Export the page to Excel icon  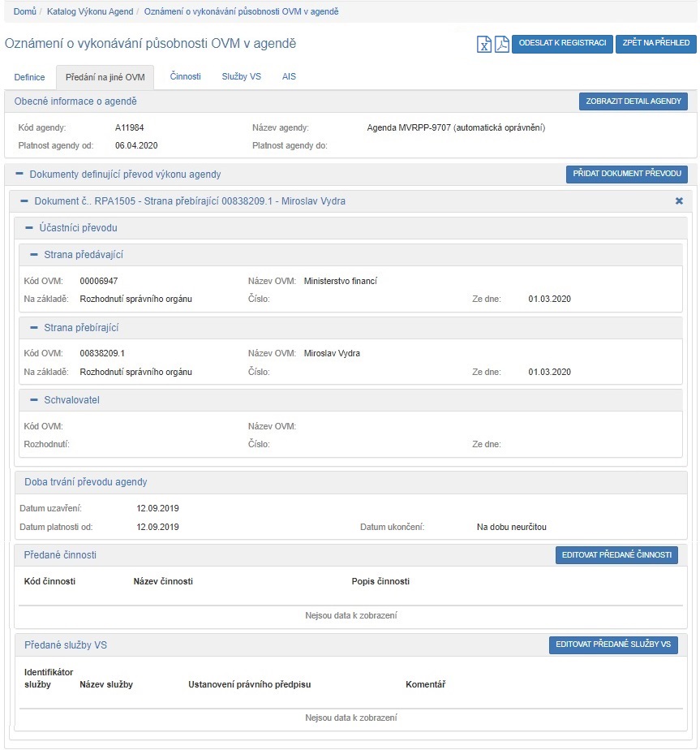tap(484, 45)
